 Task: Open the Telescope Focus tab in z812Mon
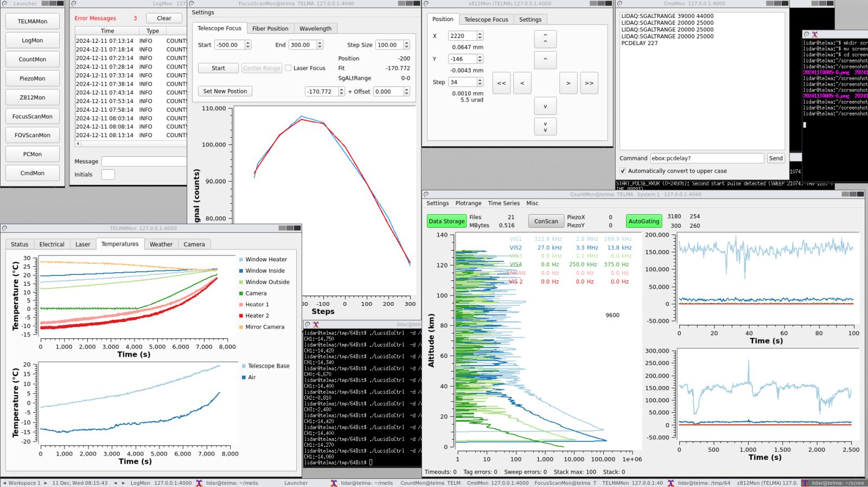[486, 20]
